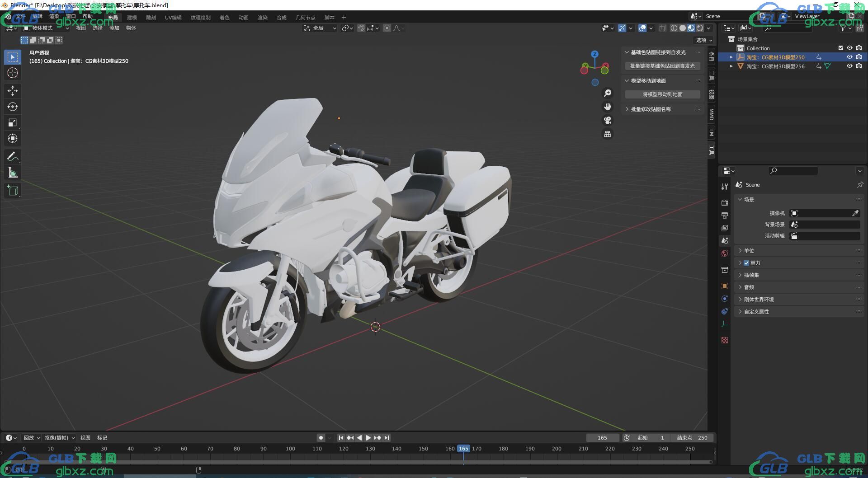Click the 摄像机 camera selection field
Image resolution: width=868 pixels, height=478 pixels.
(825, 213)
